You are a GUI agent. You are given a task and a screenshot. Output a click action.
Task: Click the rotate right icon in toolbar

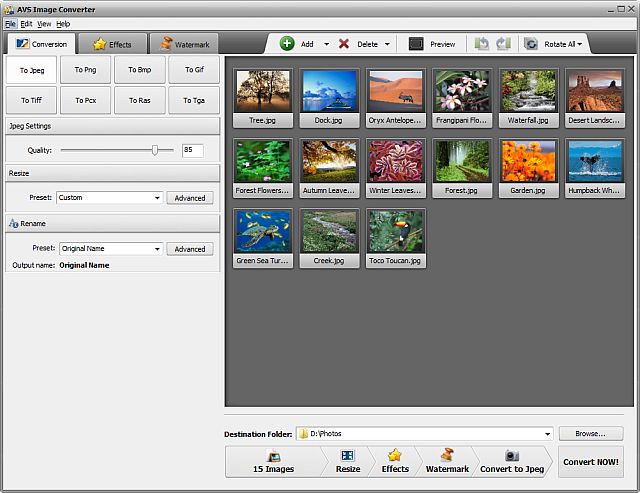click(503, 44)
